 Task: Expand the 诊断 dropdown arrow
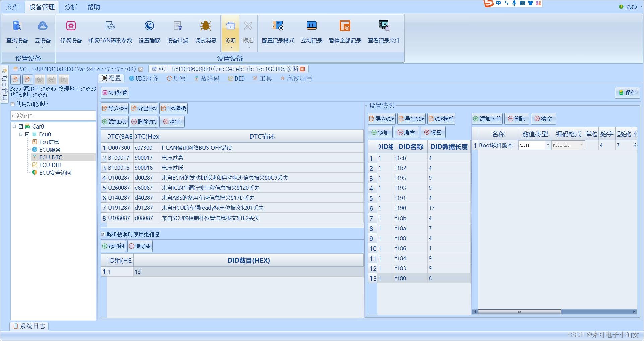coord(231,48)
